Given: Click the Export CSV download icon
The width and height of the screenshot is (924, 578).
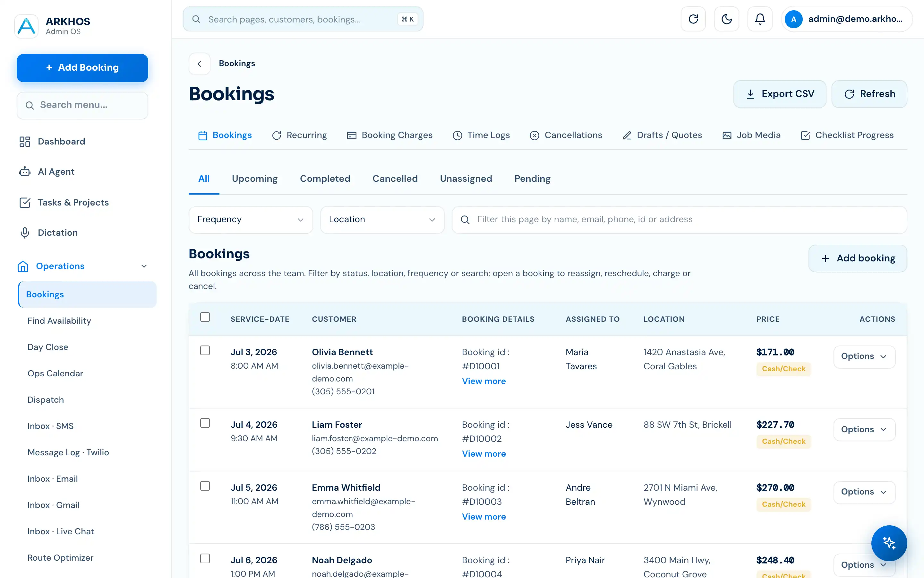Looking at the screenshot, I should (750, 94).
